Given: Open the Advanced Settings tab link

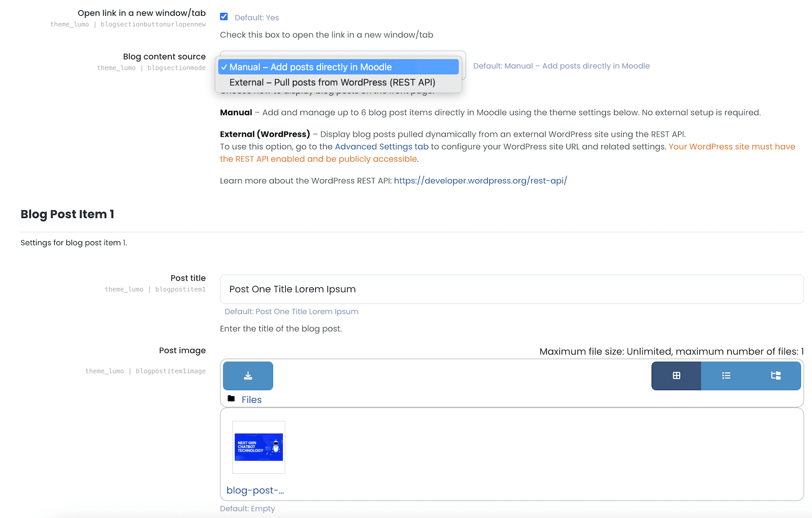Looking at the screenshot, I should tap(382, 147).
